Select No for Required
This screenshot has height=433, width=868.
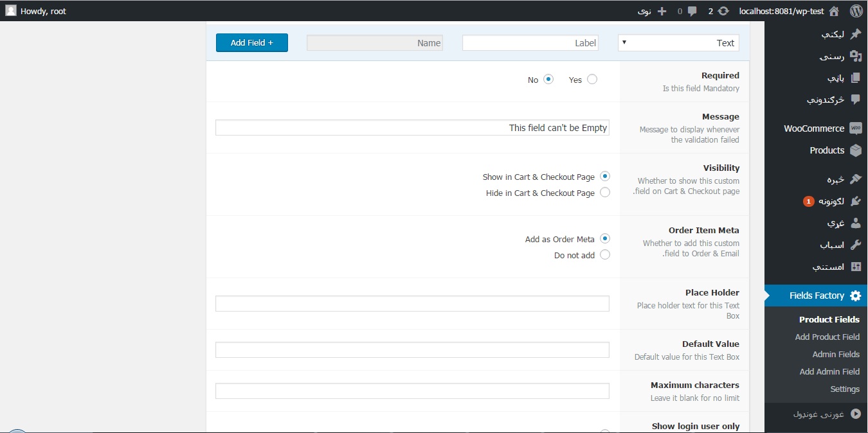548,79
